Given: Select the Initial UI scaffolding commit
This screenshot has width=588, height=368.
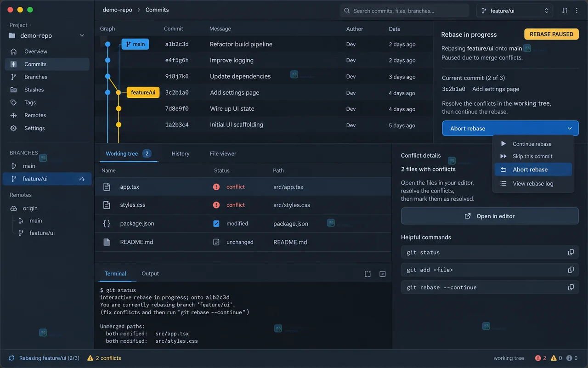Looking at the screenshot, I should coord(264,125).
